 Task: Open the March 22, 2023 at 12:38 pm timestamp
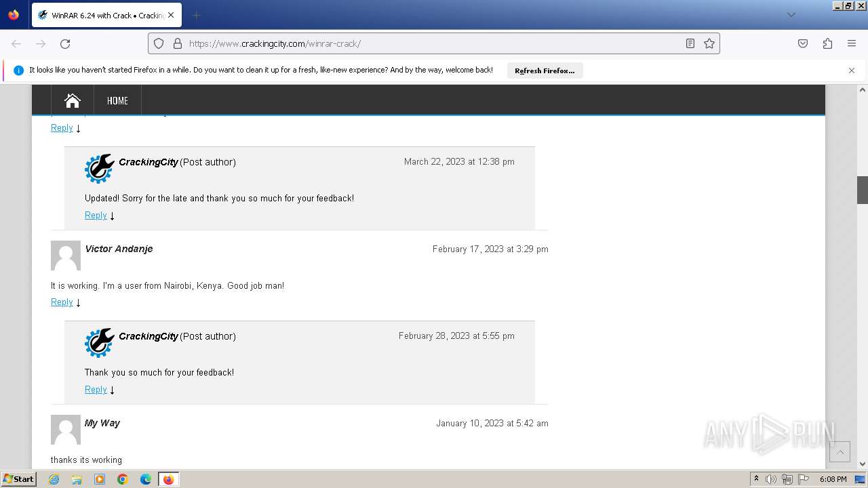[459, 161]
